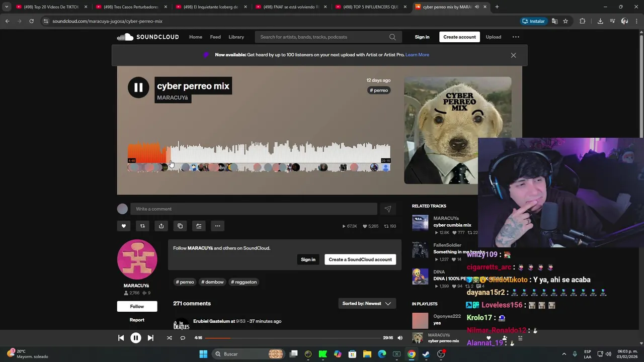Open the cyber cumbia mix related track
The image size is (644, 362).
(452, 225)
